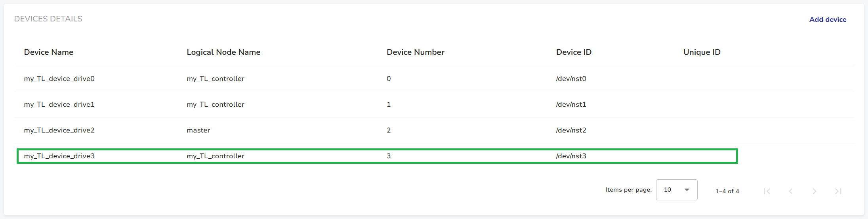Click the Logical Node Name column header
This screenshot has height=219, width=868.
coord(223,52)
